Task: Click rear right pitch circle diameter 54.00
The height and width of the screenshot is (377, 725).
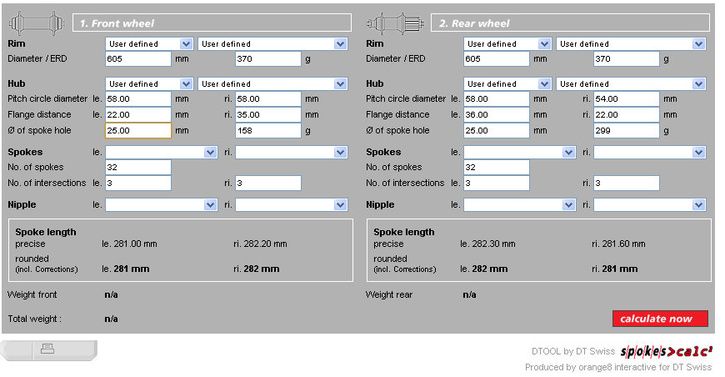Action: click(x=627, y=99)
